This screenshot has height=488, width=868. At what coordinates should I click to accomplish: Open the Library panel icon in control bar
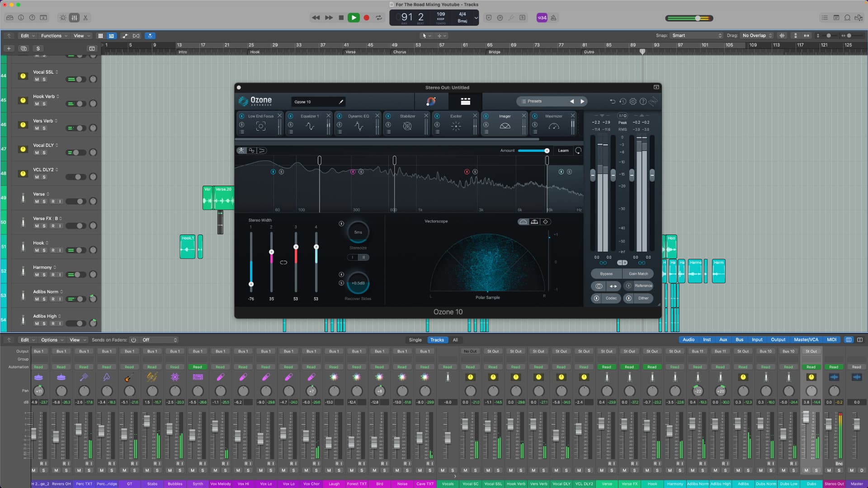[9, 18]
